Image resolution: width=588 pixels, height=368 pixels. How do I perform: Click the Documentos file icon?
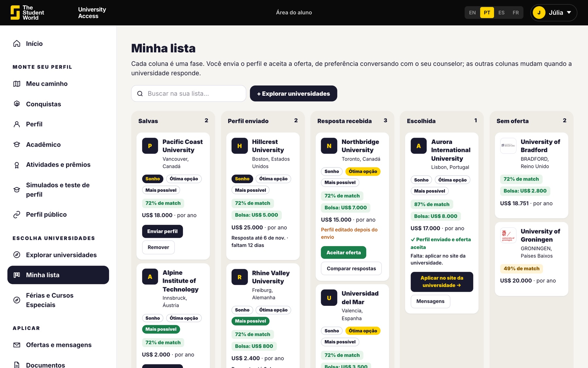(x=17, y=365)
